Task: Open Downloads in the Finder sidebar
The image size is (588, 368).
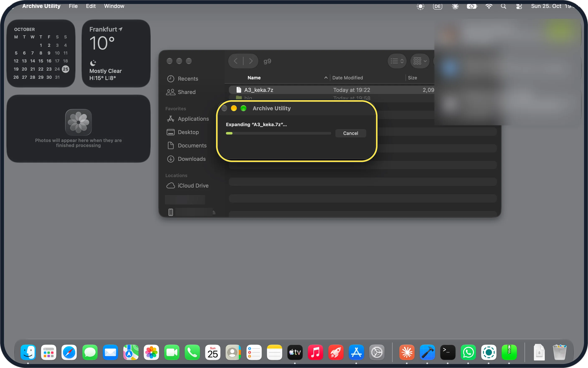Action: tap(186, 159)
